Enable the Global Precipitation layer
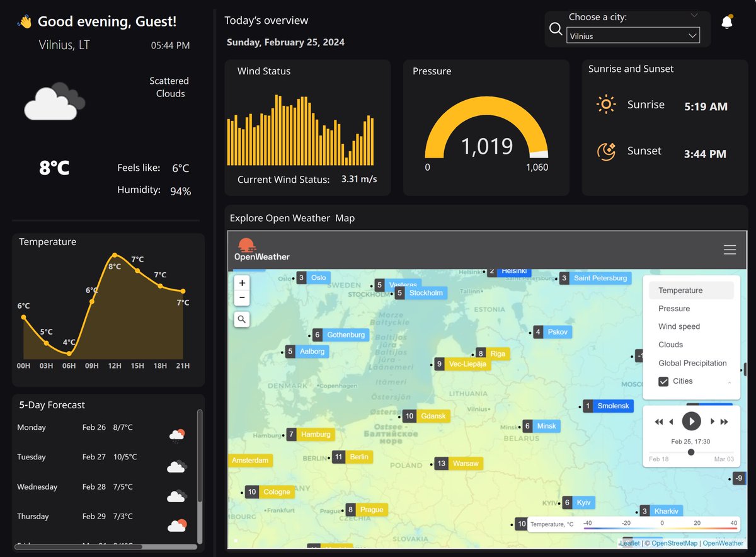 pyautogui.click(x=692, y=363)
